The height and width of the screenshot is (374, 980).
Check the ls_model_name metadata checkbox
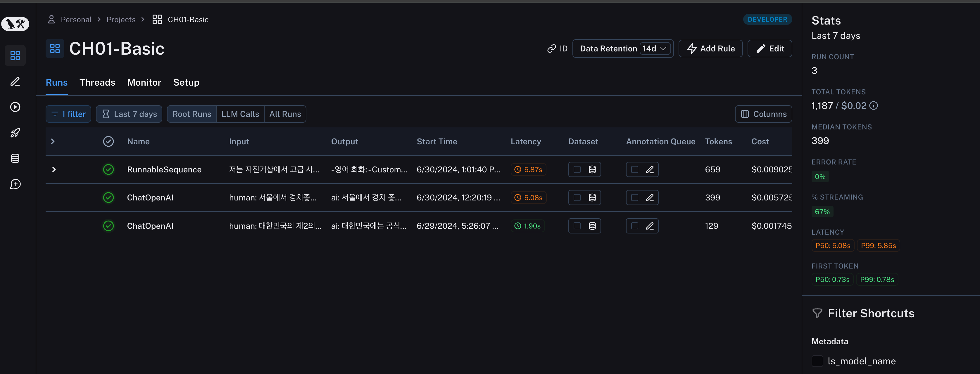click(817, 361)
